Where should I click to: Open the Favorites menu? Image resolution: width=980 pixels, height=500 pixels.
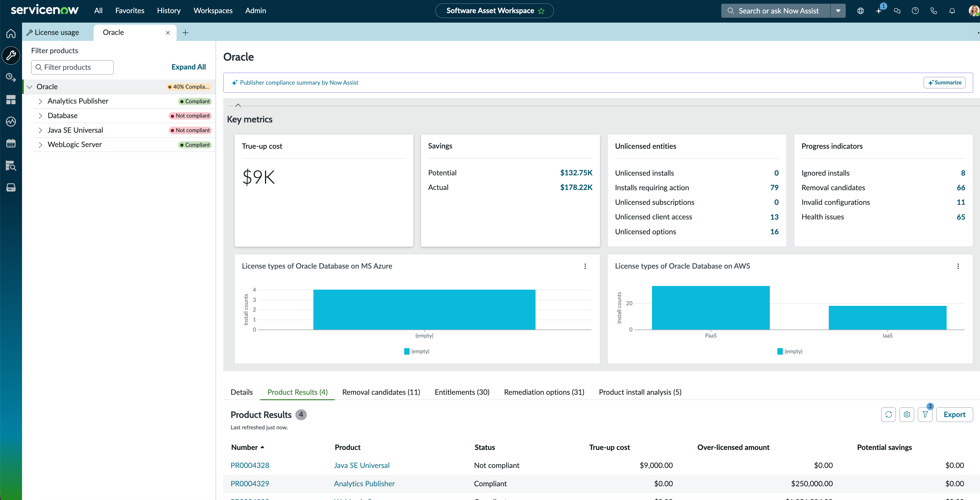coord(130,11)
